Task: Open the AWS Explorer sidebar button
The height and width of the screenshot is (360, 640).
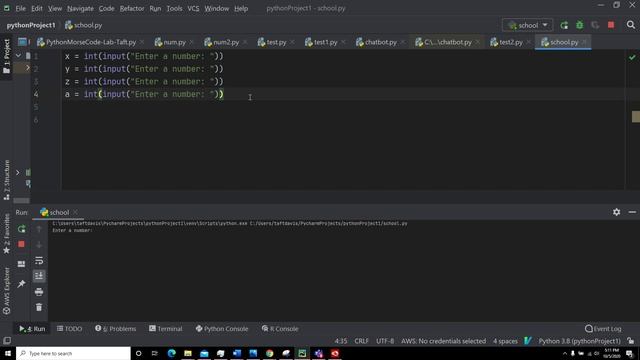Action: [x=6, y=291]
